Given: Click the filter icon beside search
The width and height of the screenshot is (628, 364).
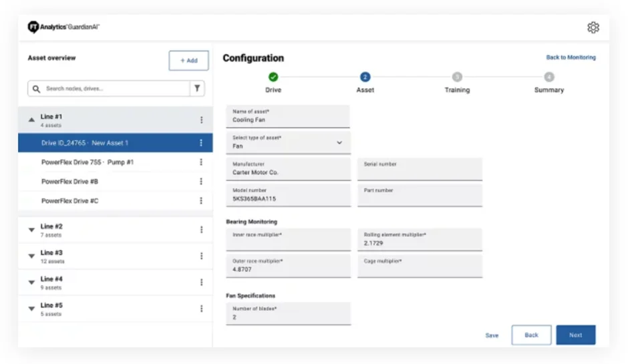Looking at the screenshot, I should [x=197, y=88].
